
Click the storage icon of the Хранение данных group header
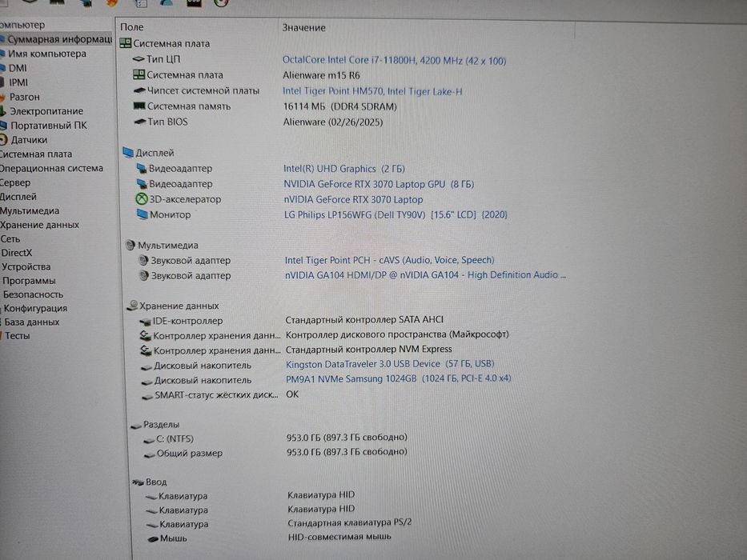tap(132, 306)
